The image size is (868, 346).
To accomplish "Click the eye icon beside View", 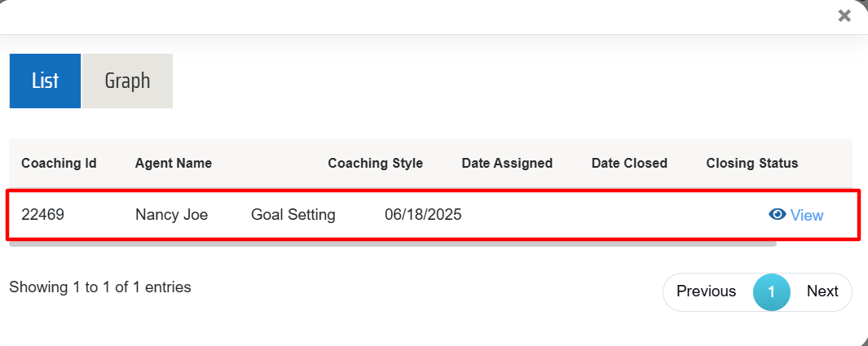I will [x=778, y=214].
